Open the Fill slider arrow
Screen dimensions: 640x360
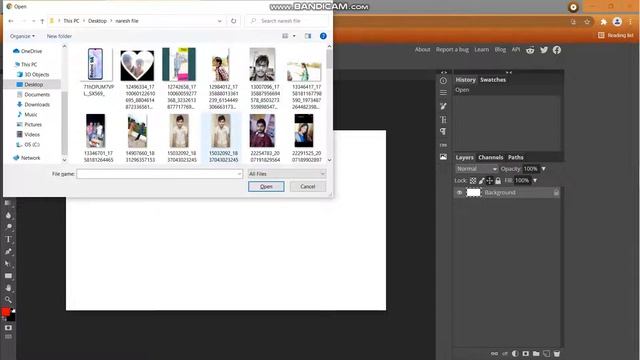click(x=535, y=180)
